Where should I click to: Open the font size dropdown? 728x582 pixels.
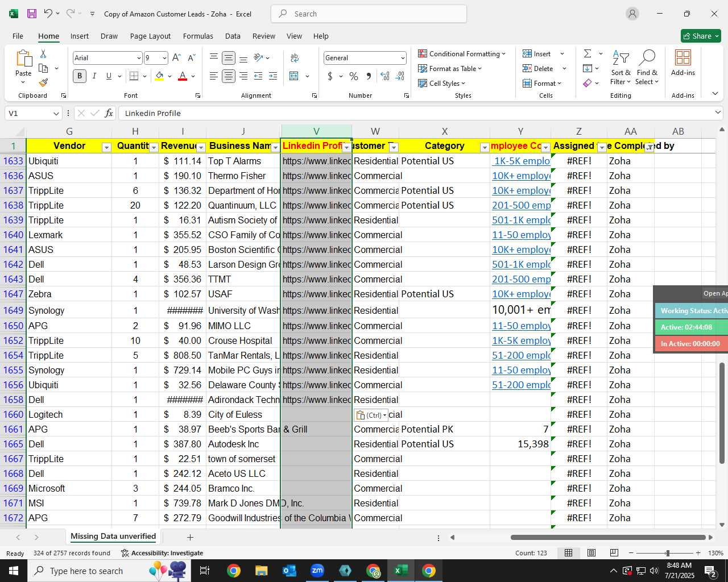(164, 58)
